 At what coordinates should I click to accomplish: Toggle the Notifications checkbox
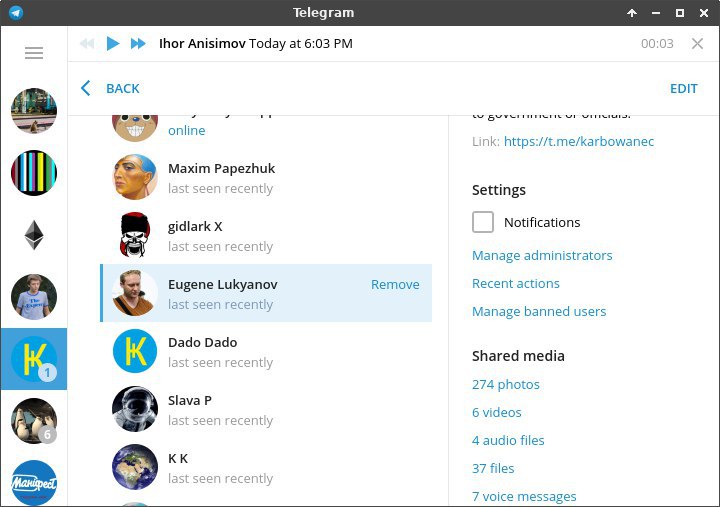tap(483, 222)
